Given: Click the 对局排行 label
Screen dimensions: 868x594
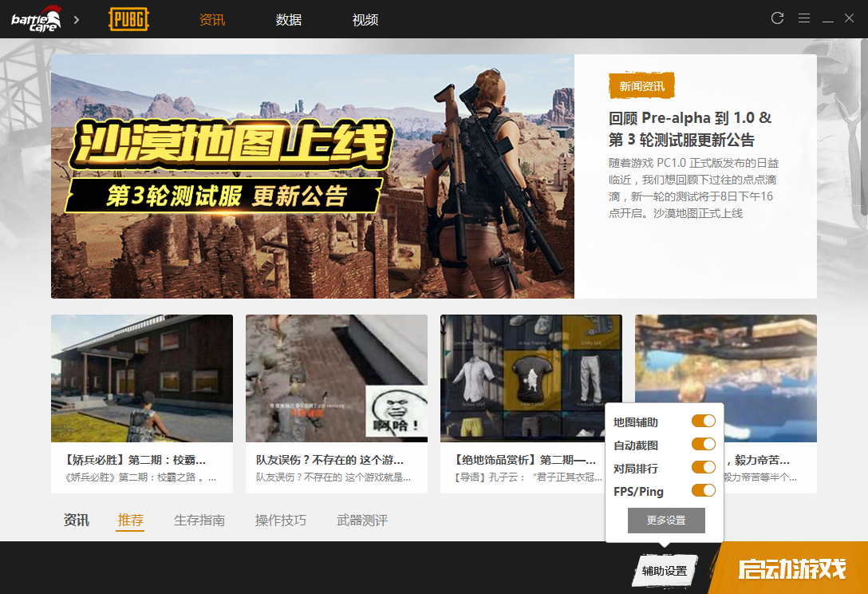Looking at the screenshot, I should tap(636, 469).
